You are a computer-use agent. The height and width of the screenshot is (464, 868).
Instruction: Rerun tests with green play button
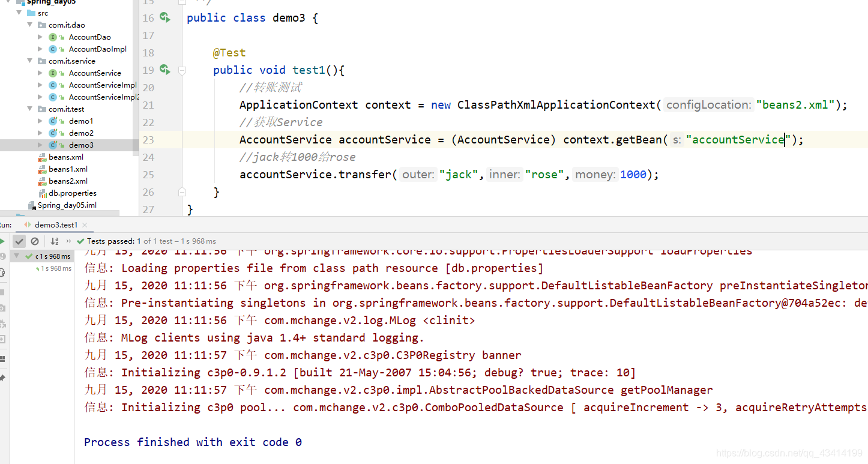point(2,241)
